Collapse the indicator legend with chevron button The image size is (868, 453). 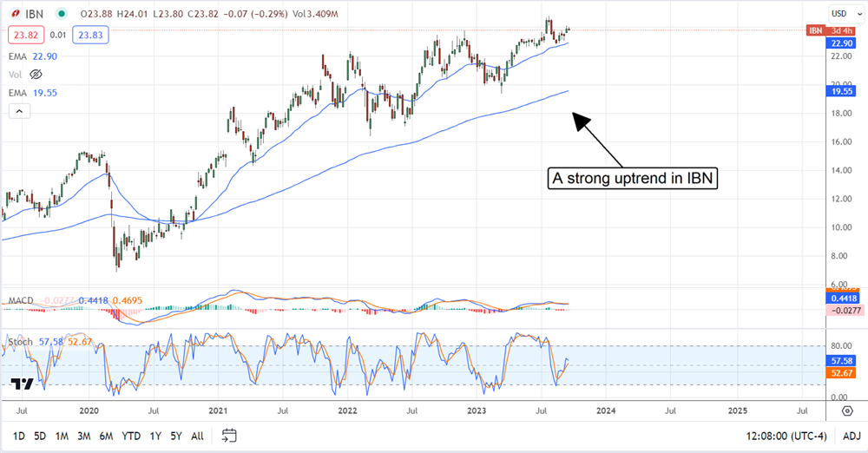pos(18,111)
